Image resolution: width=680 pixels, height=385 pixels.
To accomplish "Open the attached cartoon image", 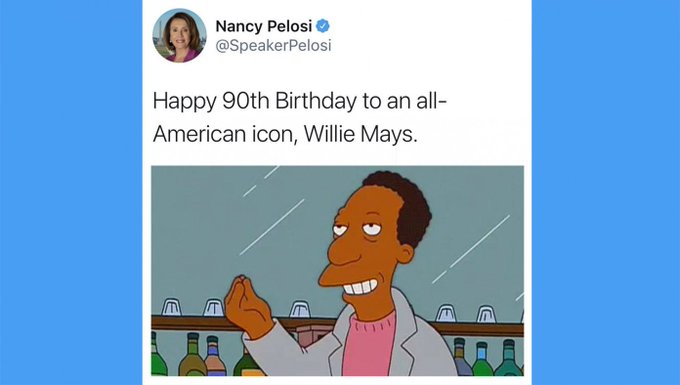I will 337,271.
